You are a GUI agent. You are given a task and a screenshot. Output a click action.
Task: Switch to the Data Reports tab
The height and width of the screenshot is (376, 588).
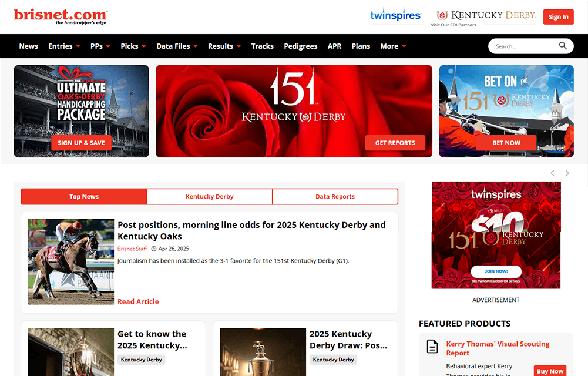[x=335, y=196]
